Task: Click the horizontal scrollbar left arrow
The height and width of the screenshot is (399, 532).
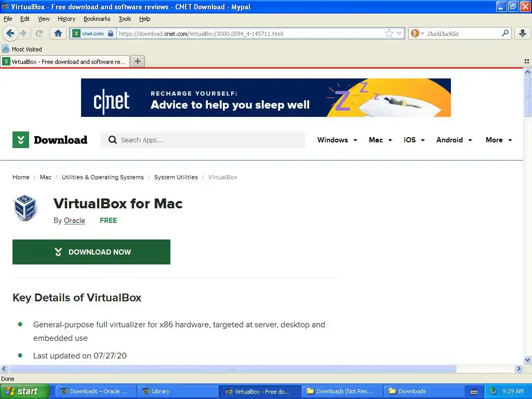Action: (4, 368)
